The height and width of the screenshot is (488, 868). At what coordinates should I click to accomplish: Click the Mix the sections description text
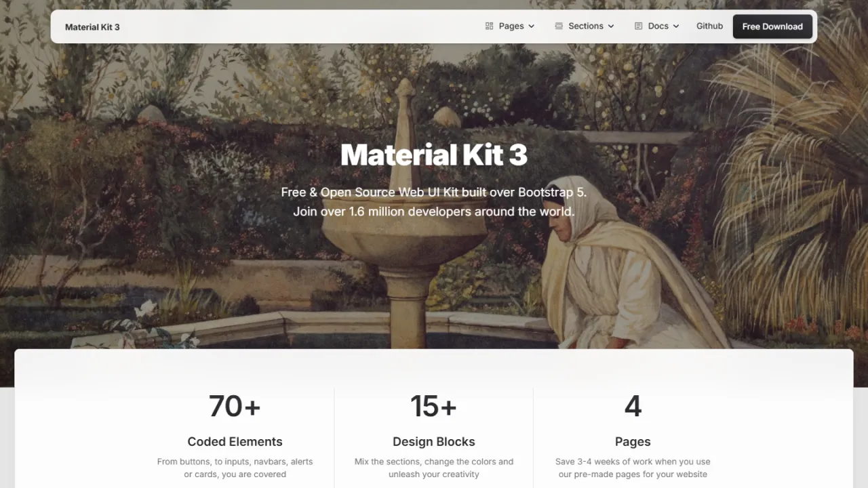pos(434,468)
